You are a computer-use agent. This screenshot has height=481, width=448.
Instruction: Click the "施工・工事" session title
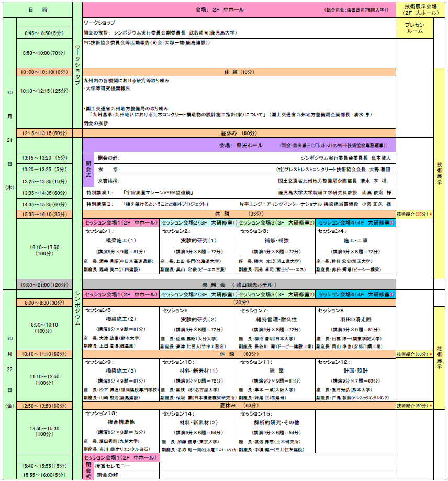(x=355, y=241)
